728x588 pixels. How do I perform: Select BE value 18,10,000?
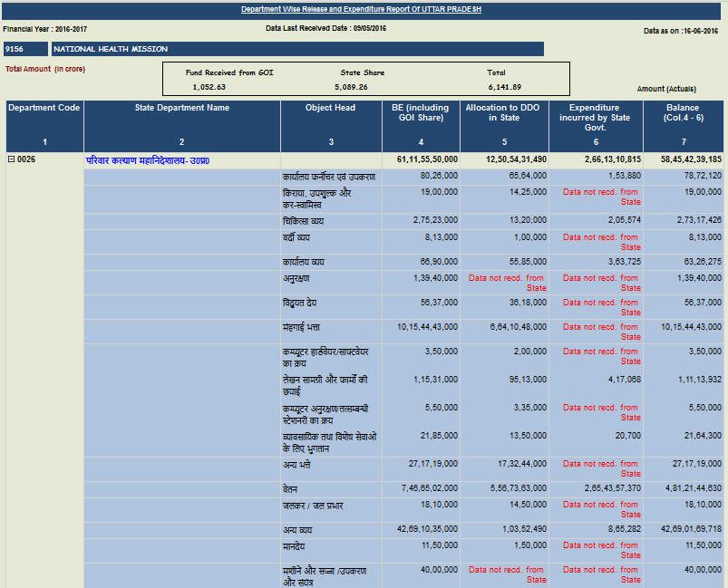pyautogui.click(x=439, y=504)
